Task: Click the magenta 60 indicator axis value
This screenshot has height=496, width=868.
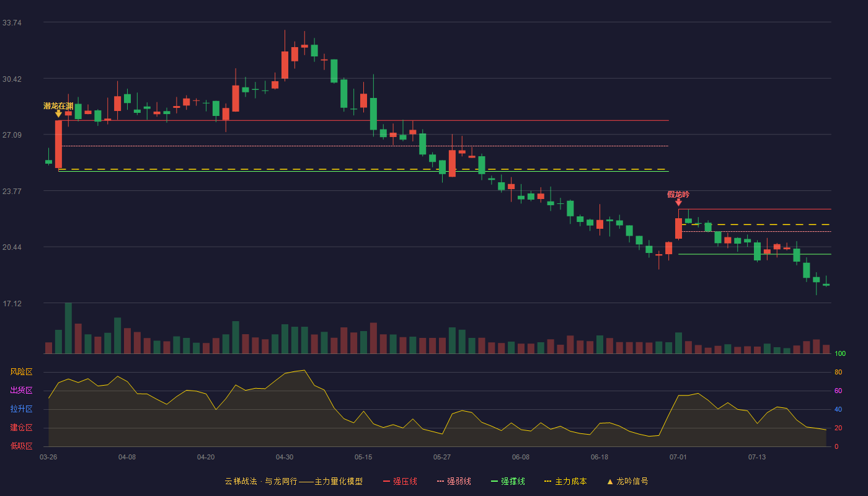Action: 838,391
